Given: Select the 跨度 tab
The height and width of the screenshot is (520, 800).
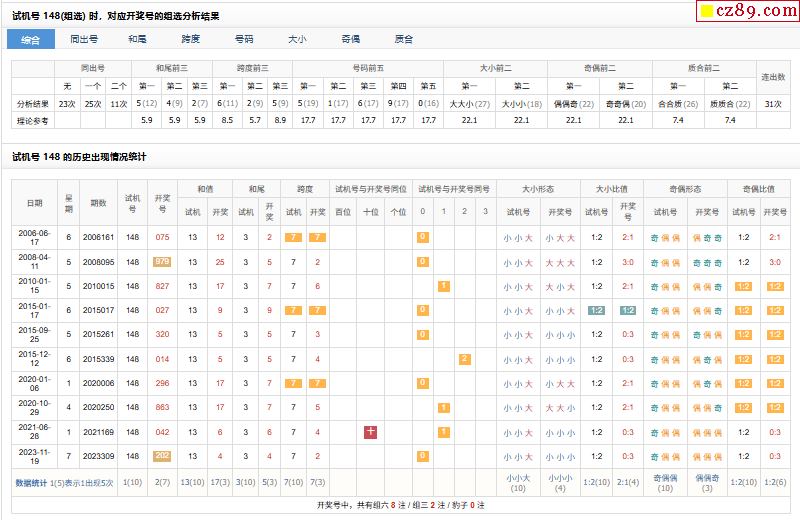Looking at the screenshot, I should (191, 39).
